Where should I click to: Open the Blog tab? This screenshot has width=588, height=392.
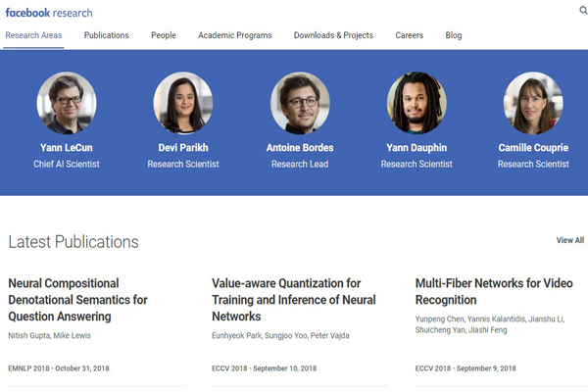point(454,35)
